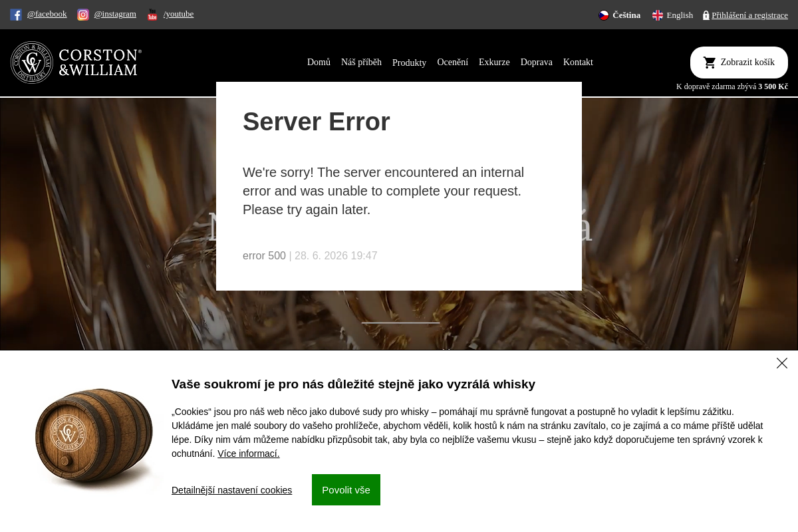Follow the @instagram link
Viewport: 798px width, 532px height.
click(x=115, y=14)
